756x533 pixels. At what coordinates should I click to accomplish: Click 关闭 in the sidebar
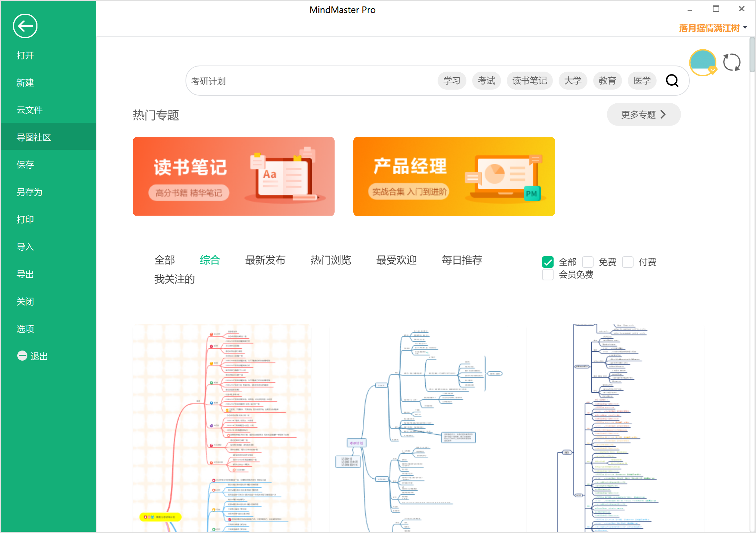point(48,302)
